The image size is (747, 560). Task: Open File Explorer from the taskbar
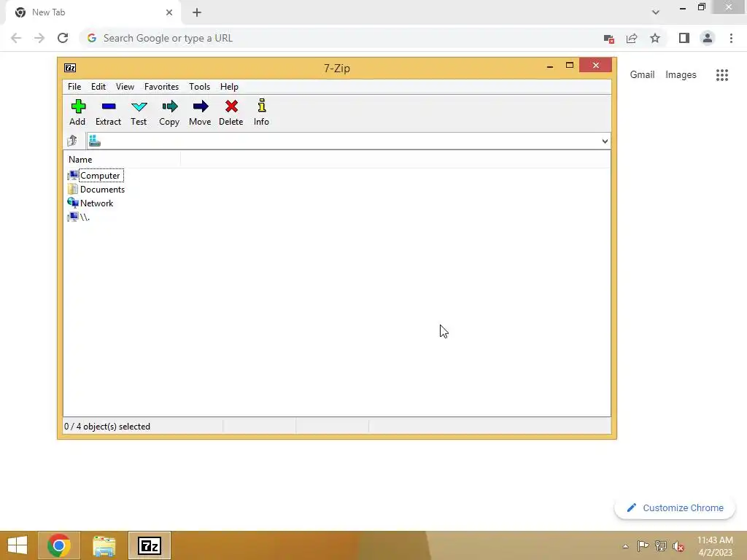[104, 545]
